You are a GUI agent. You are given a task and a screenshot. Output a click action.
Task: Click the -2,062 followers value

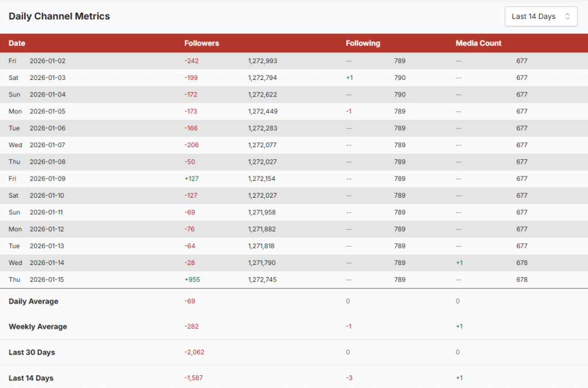[194, 352]
